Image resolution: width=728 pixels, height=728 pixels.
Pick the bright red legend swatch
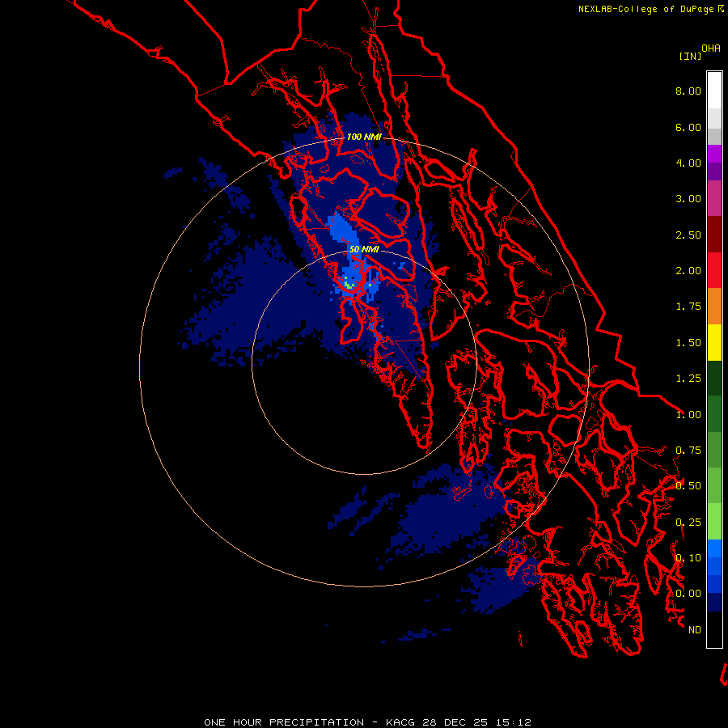714,270
